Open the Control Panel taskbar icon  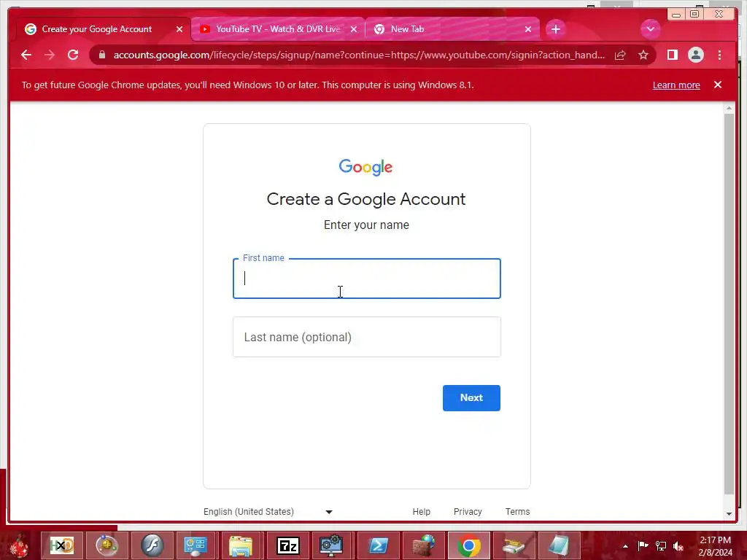(196, 545)
